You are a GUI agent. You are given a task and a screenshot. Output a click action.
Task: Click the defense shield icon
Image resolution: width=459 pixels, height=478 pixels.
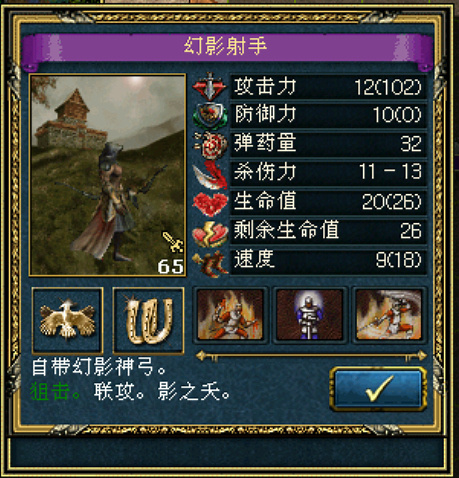click(210, 116)
